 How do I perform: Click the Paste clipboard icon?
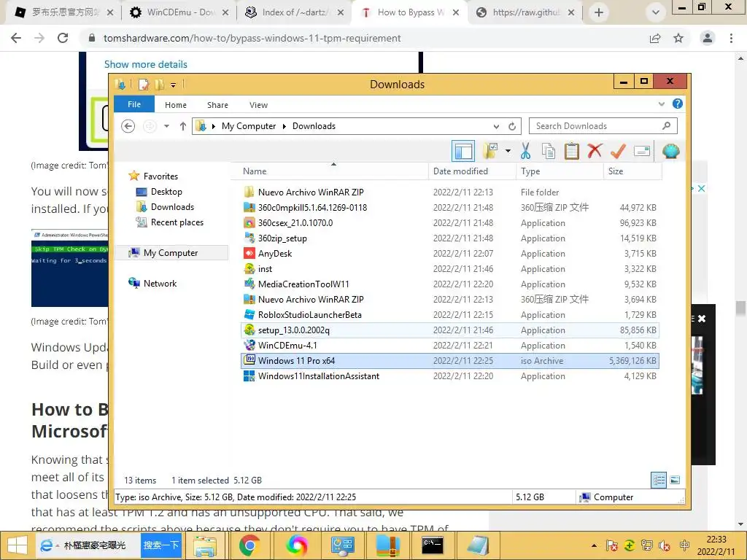point(571,152)
